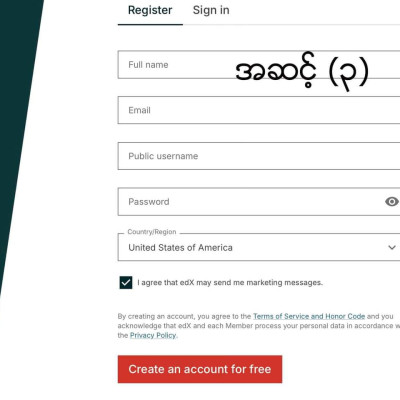The image size is (400, 400).
Task: Select the Register tab
Action: pyautogui.click(x=150, y=10)
